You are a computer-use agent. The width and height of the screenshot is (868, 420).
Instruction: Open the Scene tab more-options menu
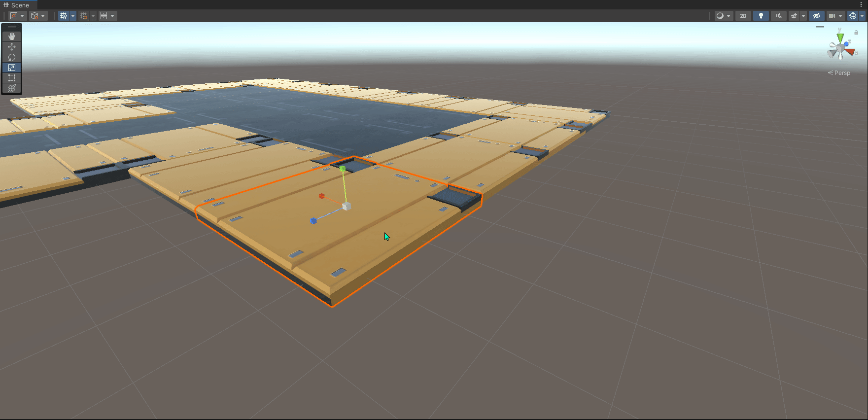pos(861,4)
